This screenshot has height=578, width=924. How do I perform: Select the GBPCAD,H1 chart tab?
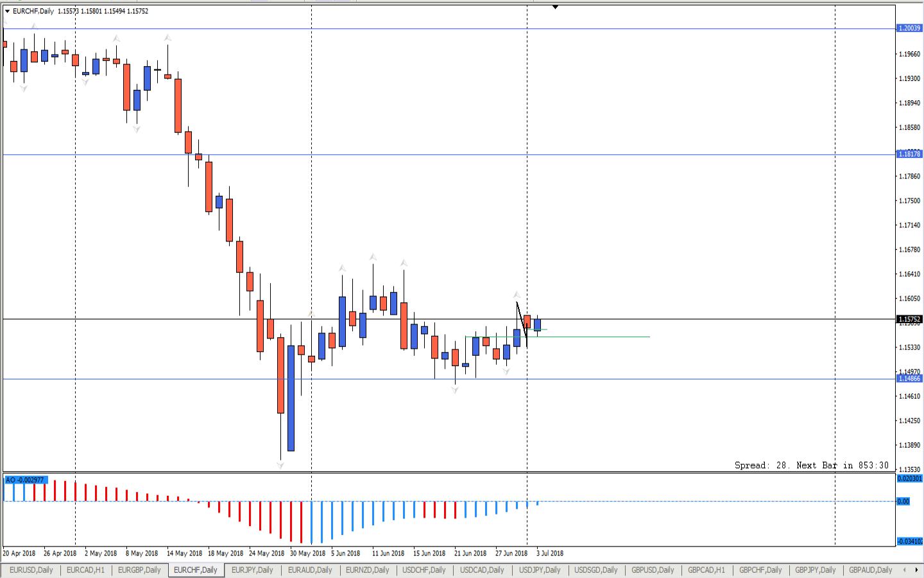point(706,570)
